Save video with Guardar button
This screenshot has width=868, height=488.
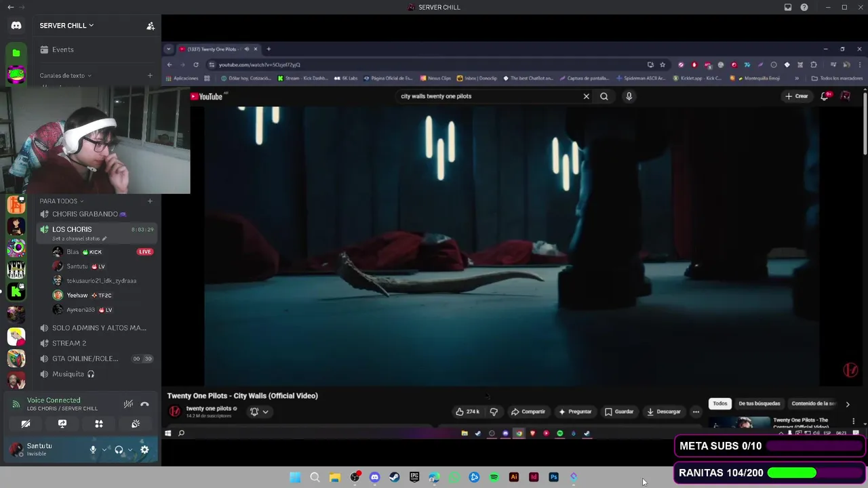point(619,411)
